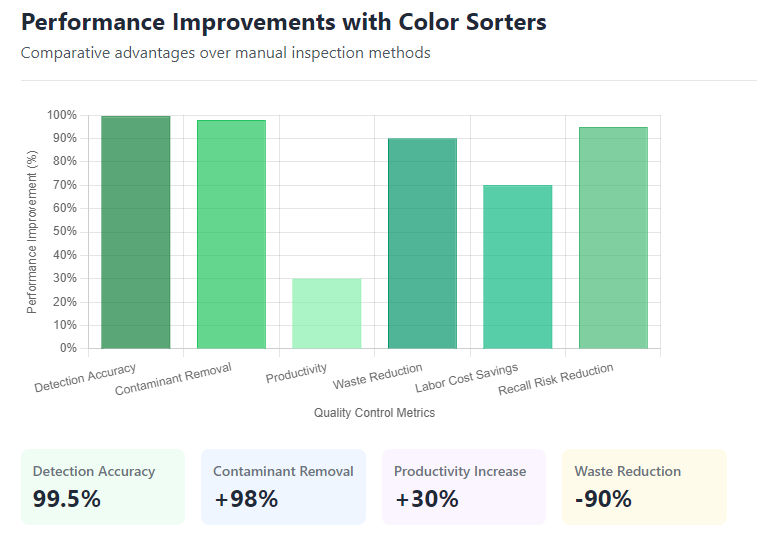Click the 100% tick on the y-axis
This screenshot has width=757, height=536.
[61, 115]
